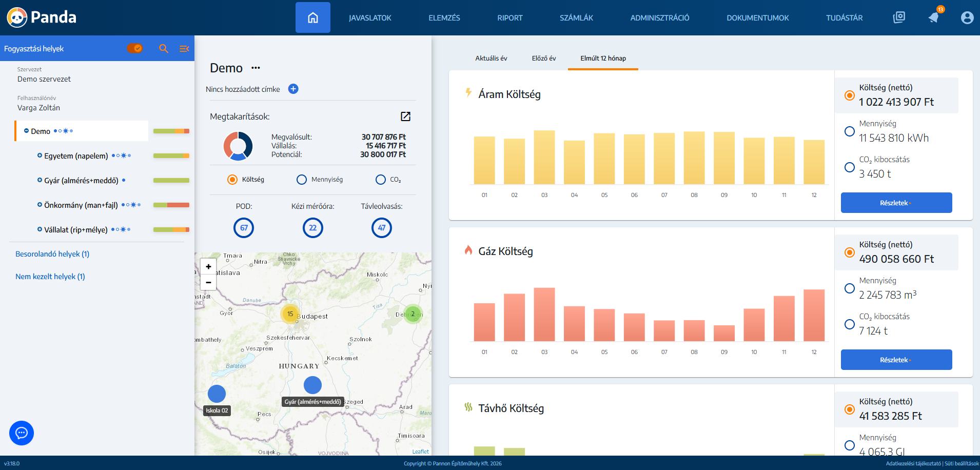The width and height of the screenshot is (980, 470).
Task: Add a label with the blue plus icon
Action: [293, 89]
